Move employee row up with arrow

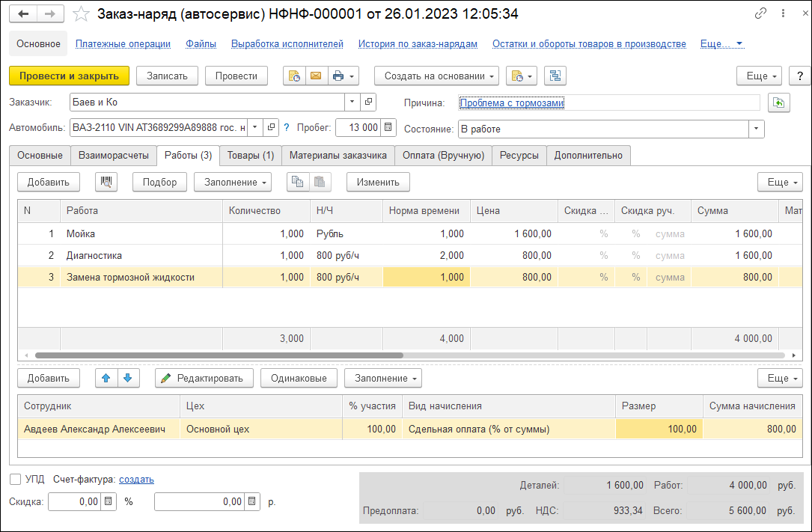(x=107, y=378)
